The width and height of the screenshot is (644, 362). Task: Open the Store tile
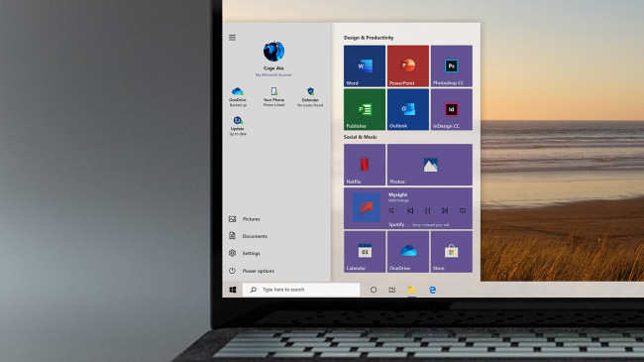452,251
